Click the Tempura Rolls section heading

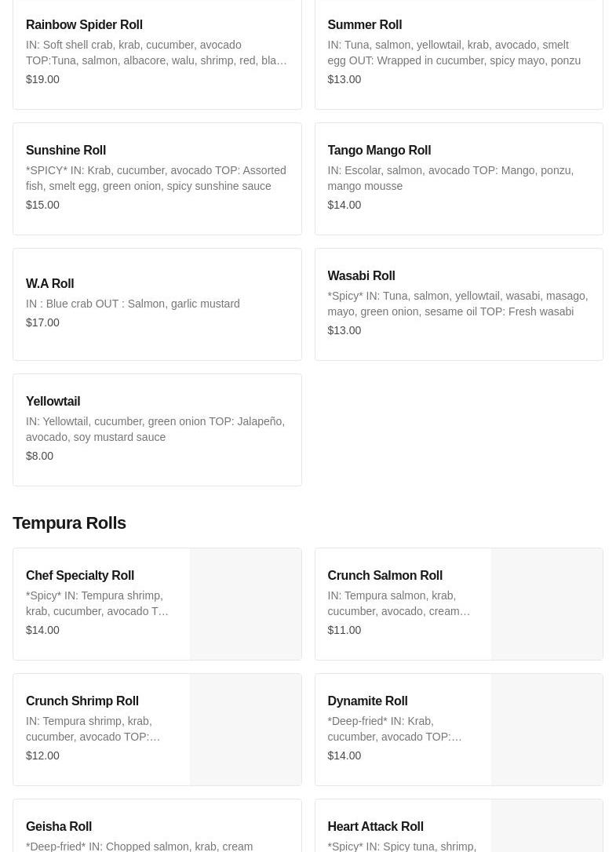point(69,523)
